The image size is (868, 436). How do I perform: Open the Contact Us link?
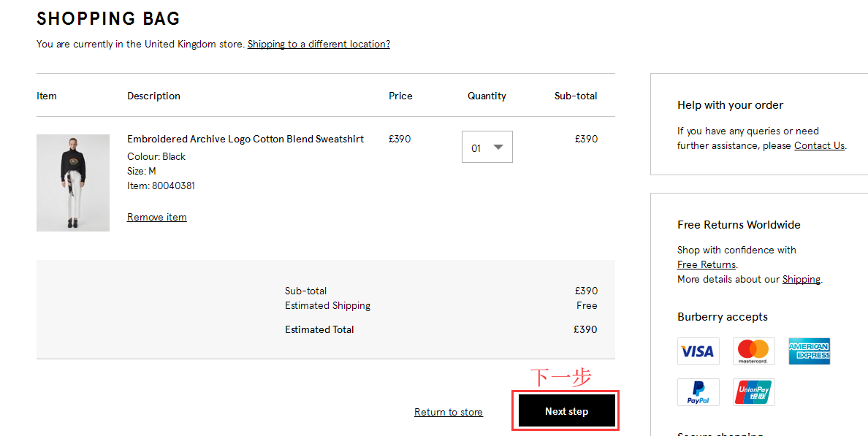(x=819, y=145)
